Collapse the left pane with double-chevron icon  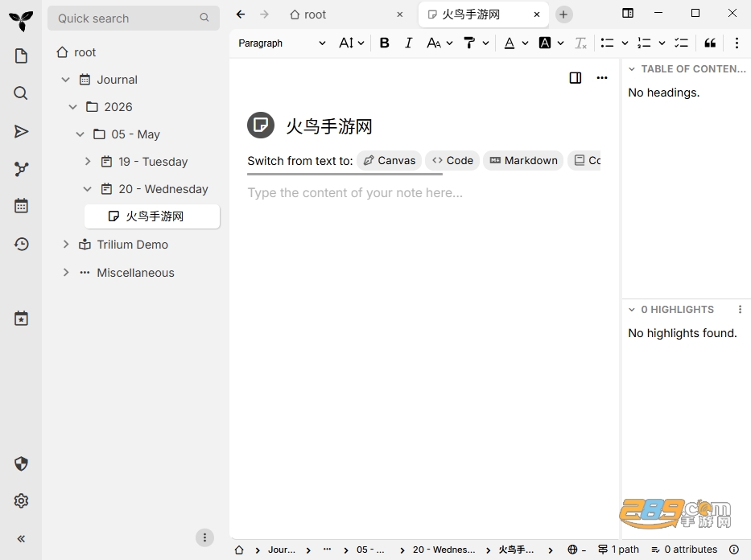point(21,538)
